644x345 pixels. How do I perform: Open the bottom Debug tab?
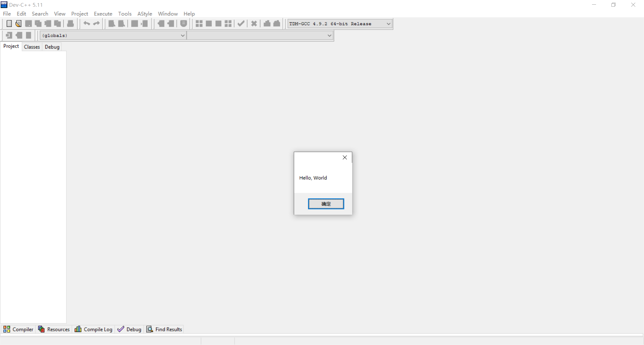click(129, 329)
